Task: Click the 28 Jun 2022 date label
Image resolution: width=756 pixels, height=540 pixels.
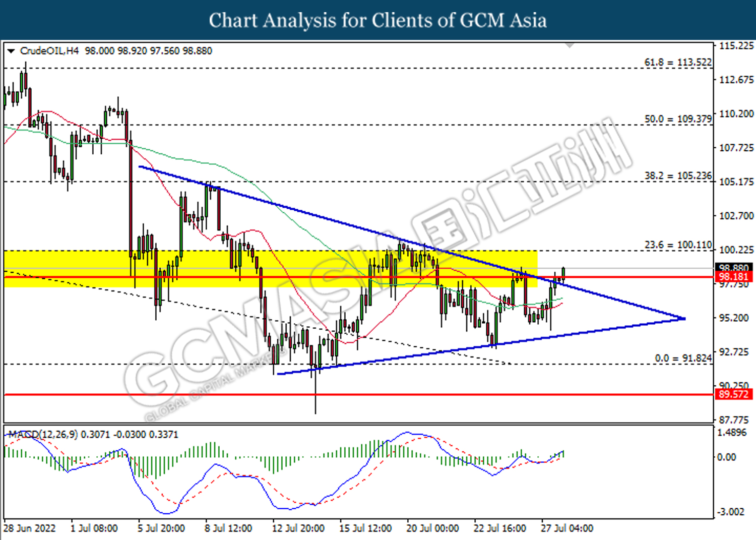Action: (29, 528)
